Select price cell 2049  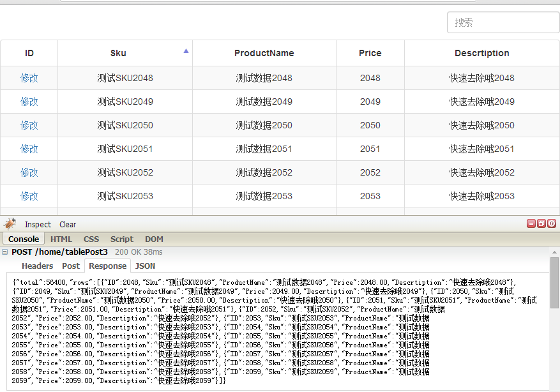370,102
